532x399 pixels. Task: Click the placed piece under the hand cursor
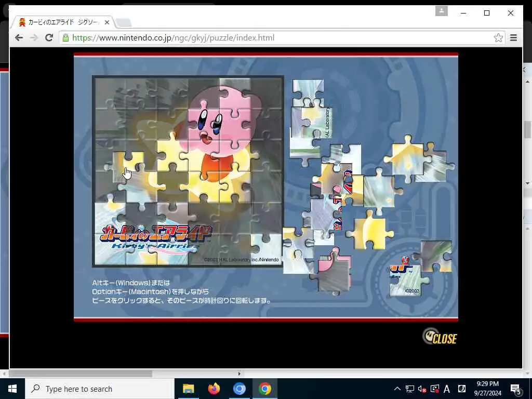[128, 166]
